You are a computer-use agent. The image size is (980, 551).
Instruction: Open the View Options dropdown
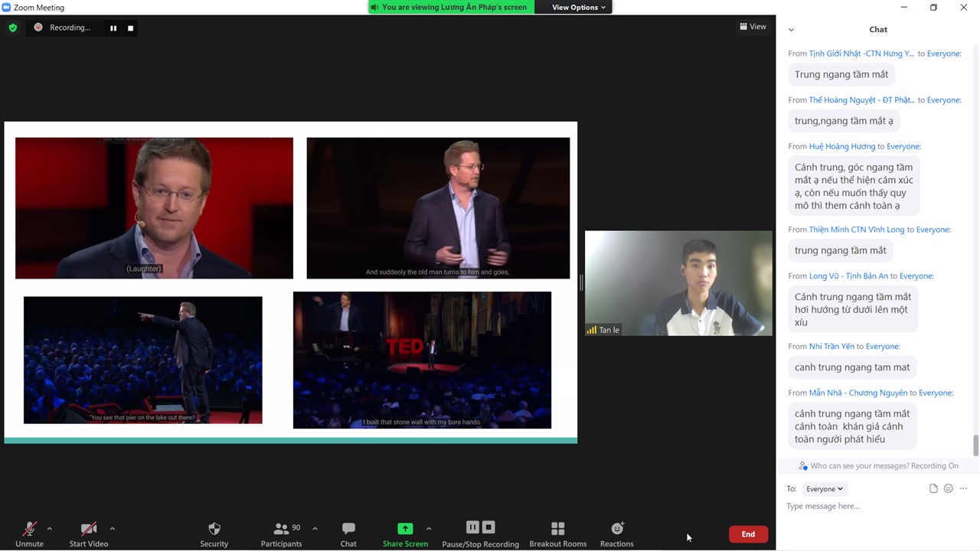pyautogui.click(x=578, y=7)
